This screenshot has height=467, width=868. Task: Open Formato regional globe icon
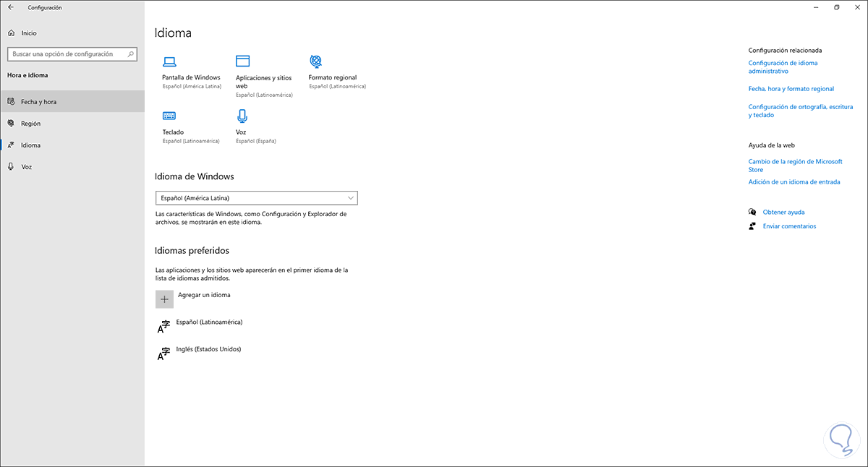[315, 61]
